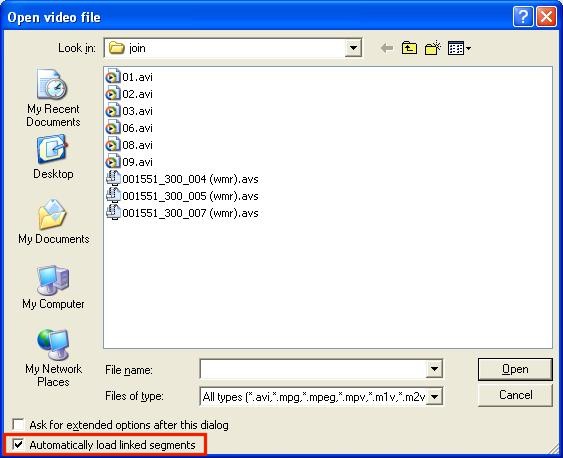The height and width of the screenshot is (458, 563).
Task: Expand the Files of type dropdown
Action: point(434,397)
